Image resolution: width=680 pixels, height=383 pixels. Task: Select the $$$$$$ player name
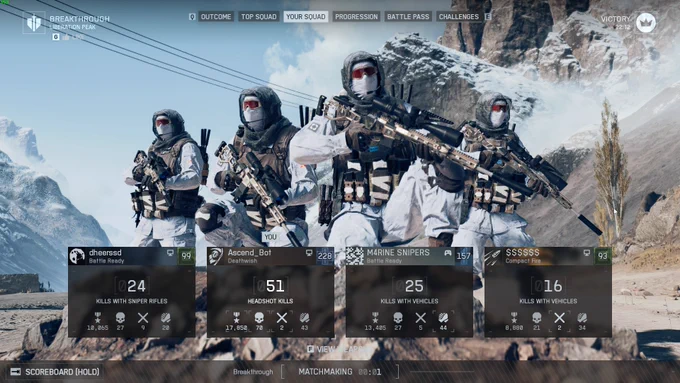pos(523,252)
